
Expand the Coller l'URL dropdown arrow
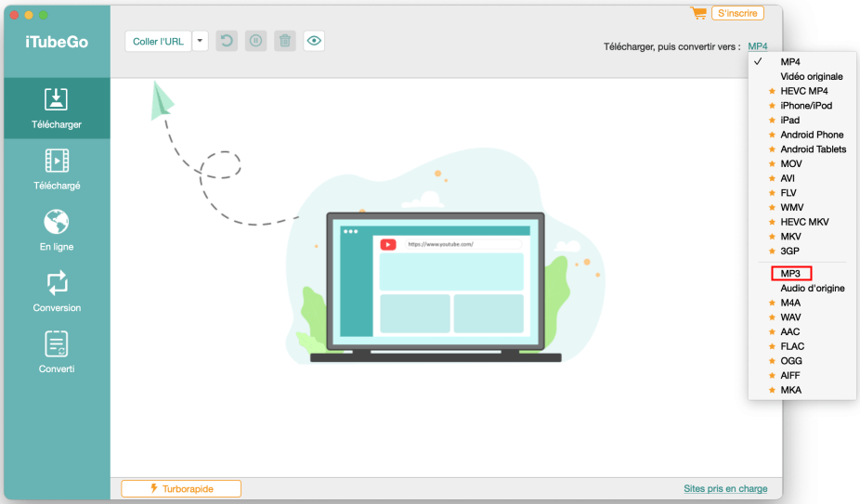pyautogui.click(x=201, y=41)
